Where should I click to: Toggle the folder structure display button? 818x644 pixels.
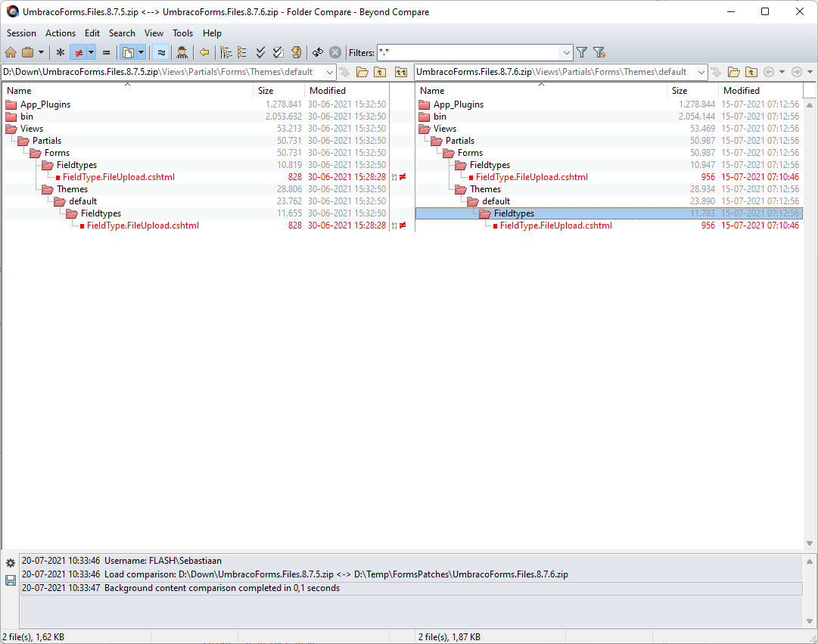pyautogui.click(x=128, y=52)
